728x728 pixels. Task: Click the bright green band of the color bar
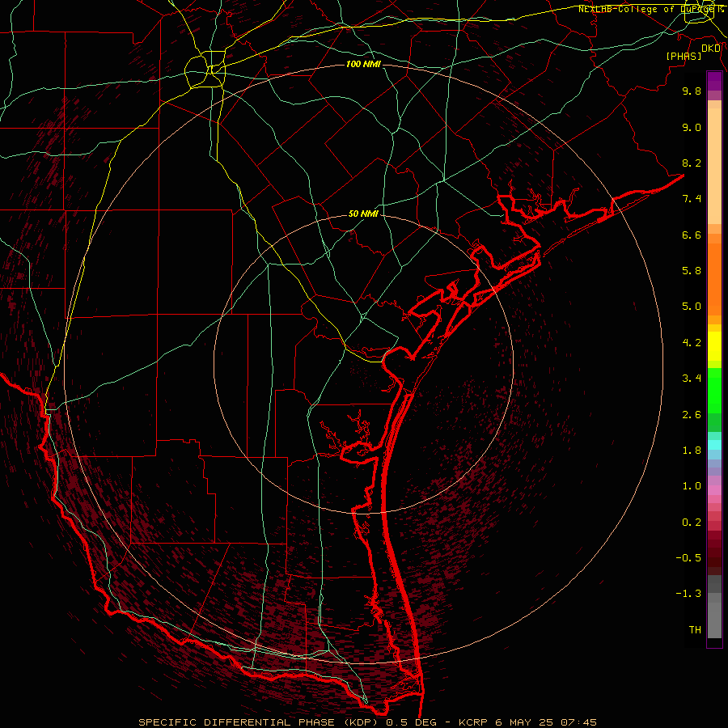(714, 391)
